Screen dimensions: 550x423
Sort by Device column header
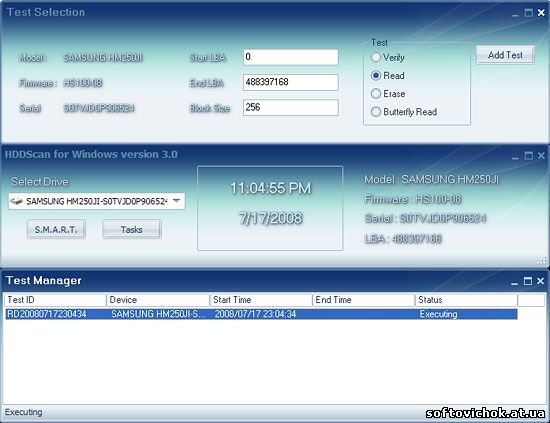pyautogui.click(x=158, y=300)
